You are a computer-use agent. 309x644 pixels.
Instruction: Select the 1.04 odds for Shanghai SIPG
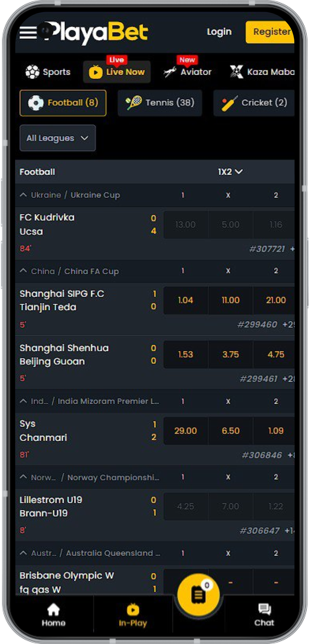pos(186,300)
